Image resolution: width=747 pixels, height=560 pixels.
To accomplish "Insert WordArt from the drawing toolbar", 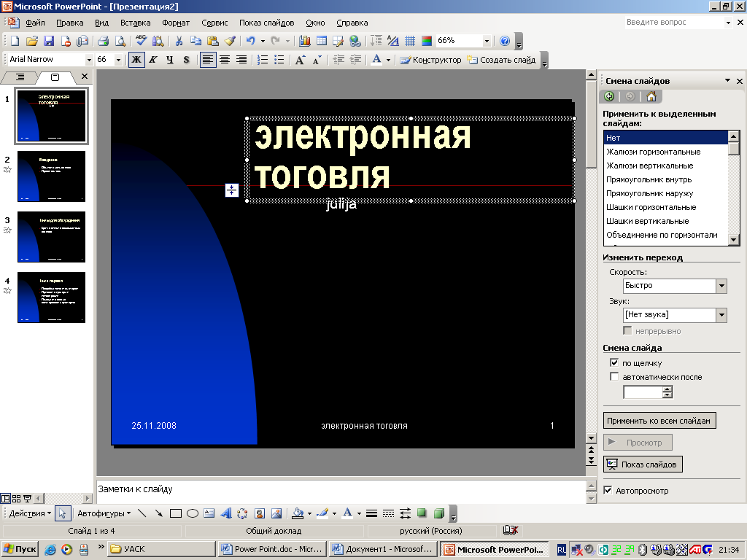I will pyautogui.click(x=226, y=513).
